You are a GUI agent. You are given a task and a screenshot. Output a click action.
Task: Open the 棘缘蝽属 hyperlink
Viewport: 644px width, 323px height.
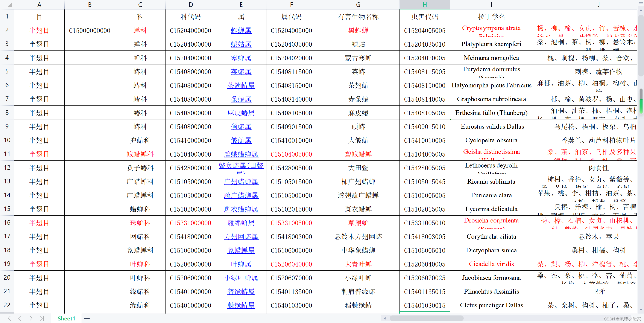coord(241,305)
